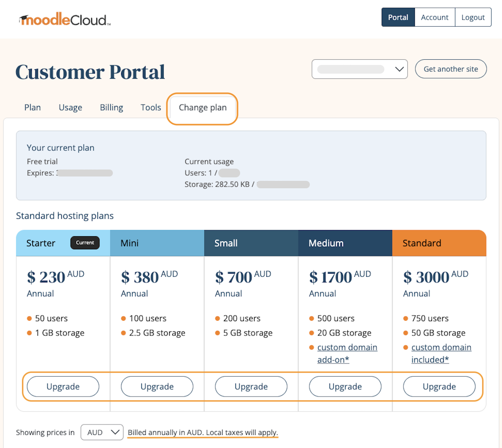
Task: Click the Current badge on the Starter plan
Action: point(85,243)
